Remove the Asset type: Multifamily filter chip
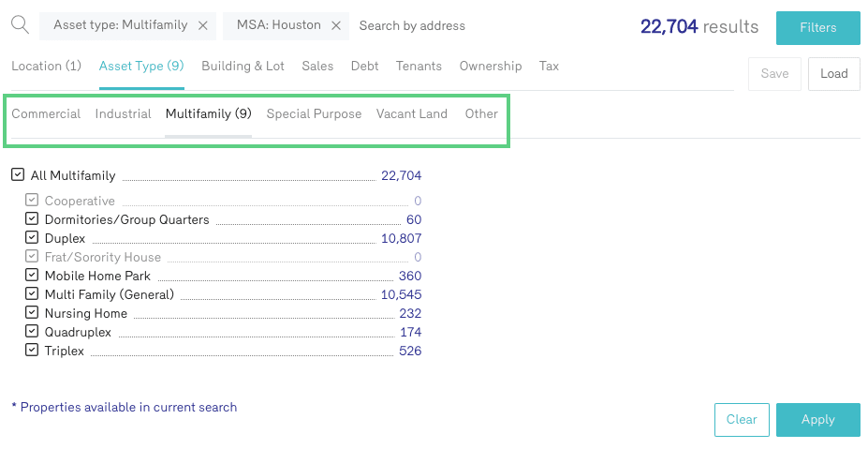The image size is (868, 449). tap(202, 25)
